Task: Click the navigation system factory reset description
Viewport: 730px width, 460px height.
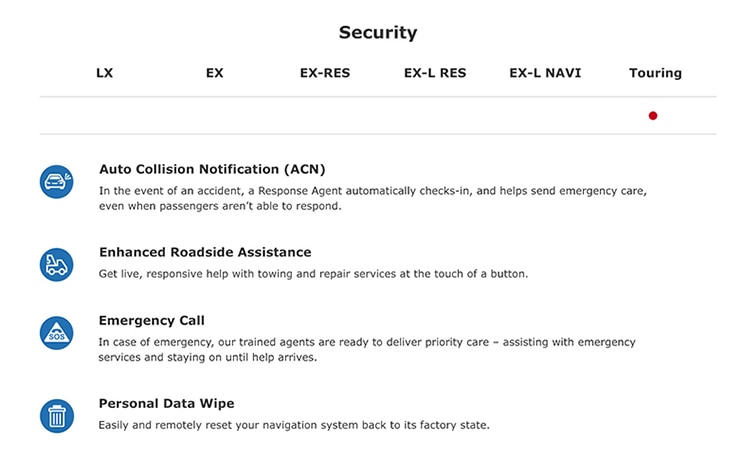Action: [294, 425]
